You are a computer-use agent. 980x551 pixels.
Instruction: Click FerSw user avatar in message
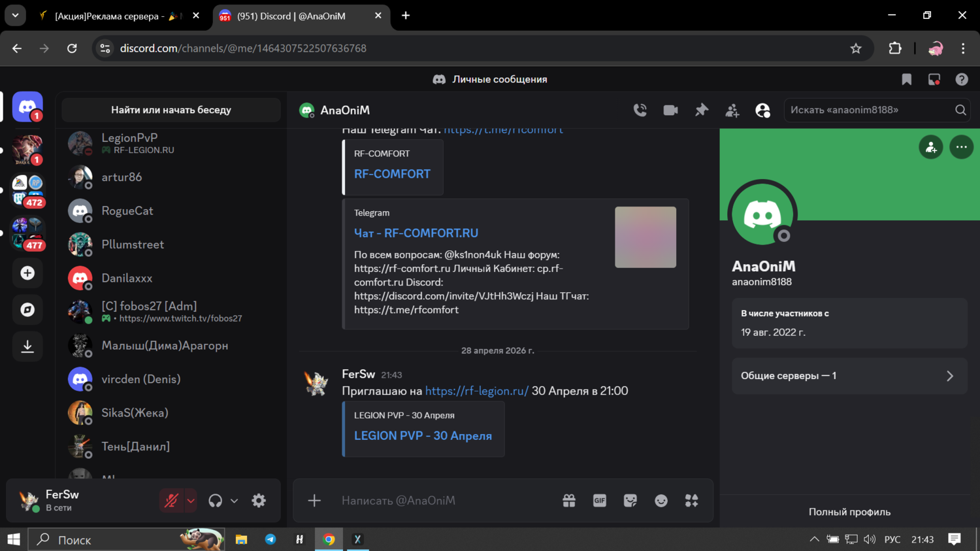(317, 383)
